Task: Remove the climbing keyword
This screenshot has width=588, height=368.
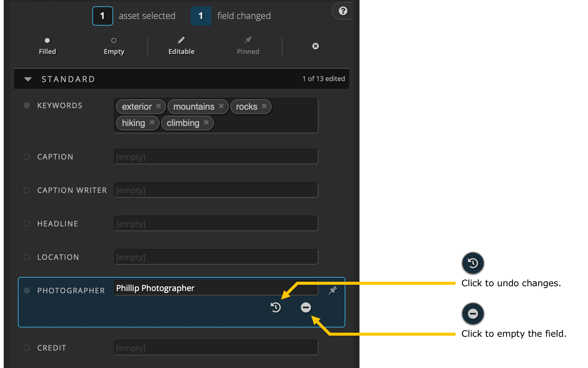Action: (206, 122)
